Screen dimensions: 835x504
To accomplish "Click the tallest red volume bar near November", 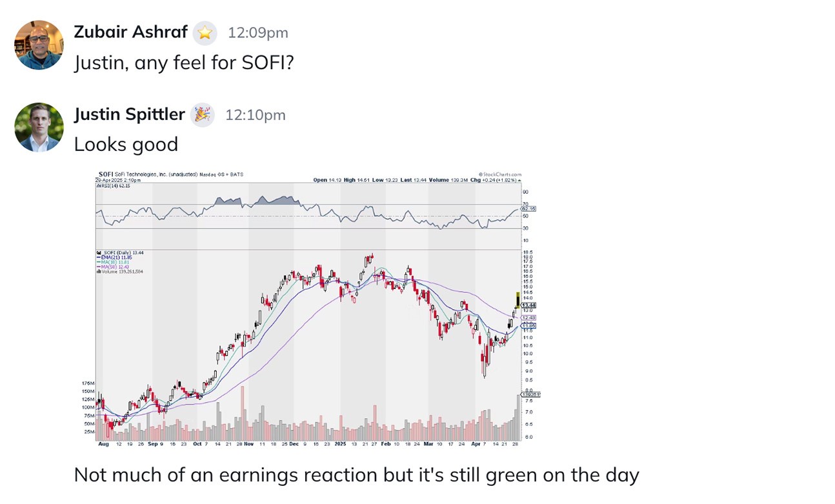I will [242, 413].
